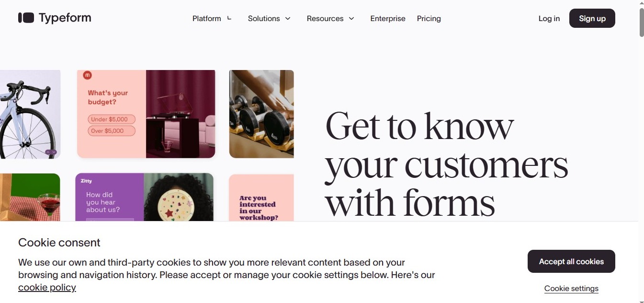Click the red brand badge on budget card

pos(87,75)
